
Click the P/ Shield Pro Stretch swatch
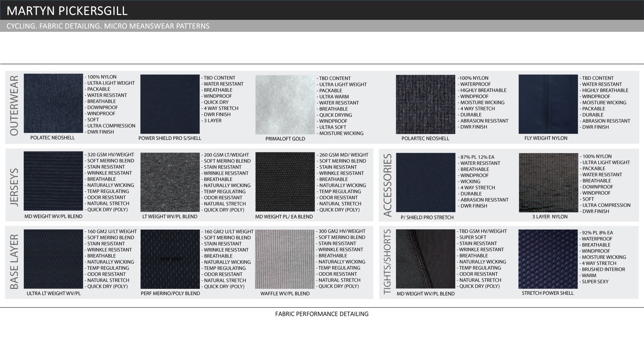(x=426, y=182)
